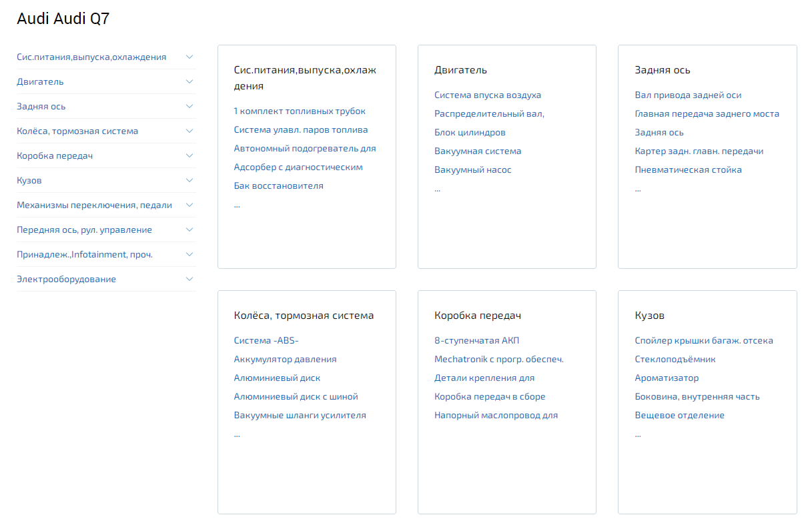Open Адсорбер с диагностическим link
812x527 pixels.
click(x=298, y=167)
